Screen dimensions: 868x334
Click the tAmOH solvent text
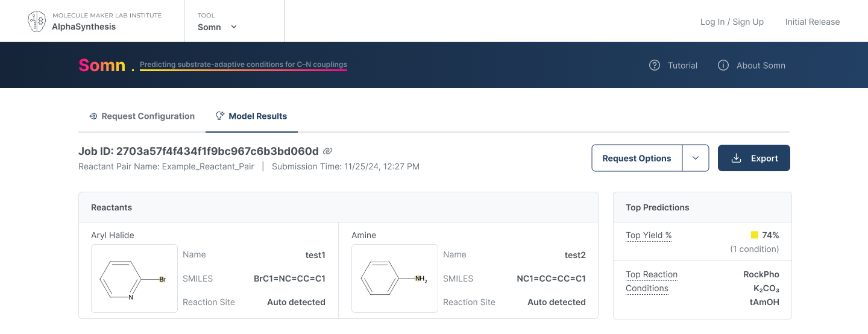coord(764,302)
